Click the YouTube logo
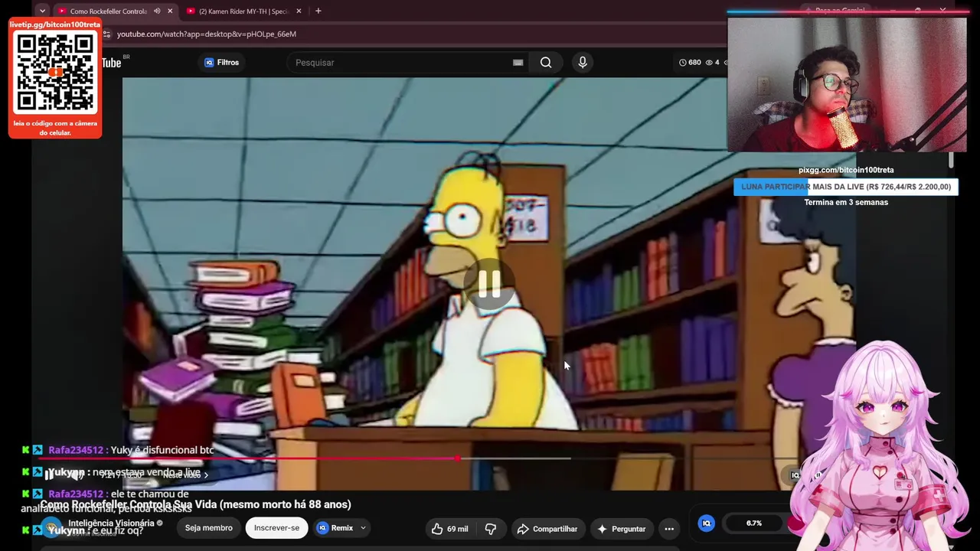This screenshot has height=551, width=980. 113,63
